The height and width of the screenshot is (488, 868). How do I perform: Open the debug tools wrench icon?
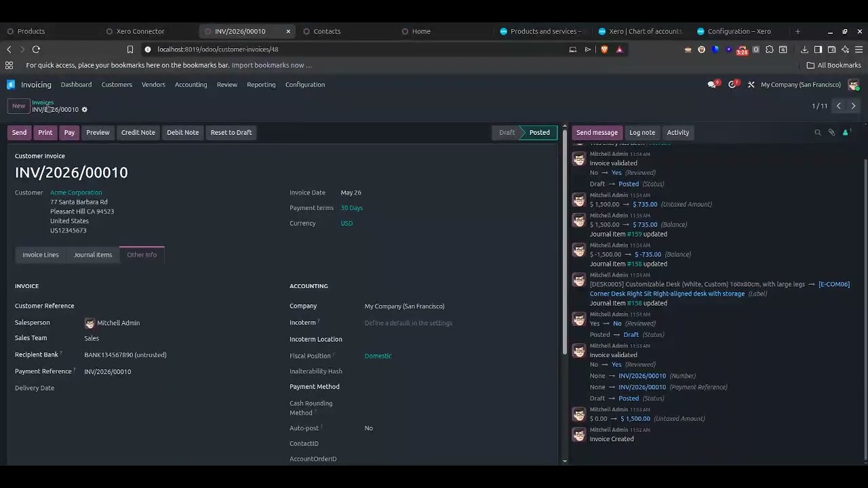pos(751,85)
